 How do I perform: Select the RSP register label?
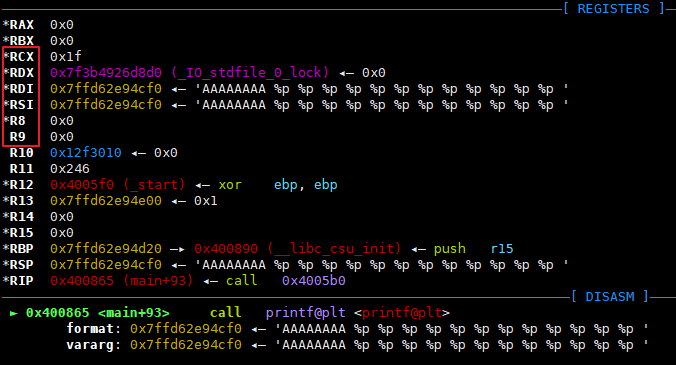[22, 265]
